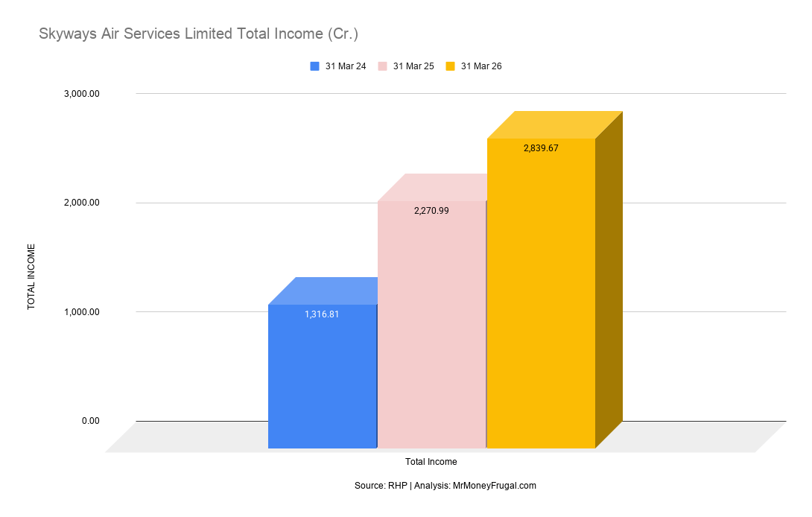Click the '2,000.00' y-axis tick label
Image resolution: width=812 pixels, height=517 pixels.
pos(82,203)
